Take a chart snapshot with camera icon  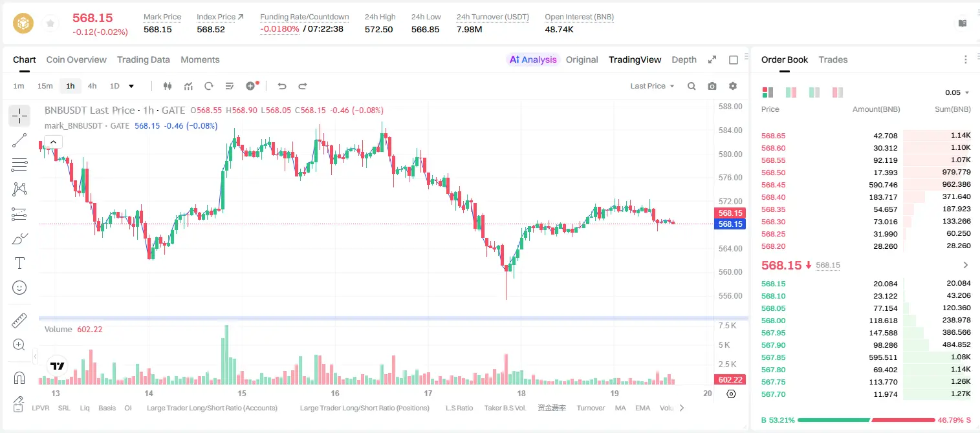click(x=712, y=86)
